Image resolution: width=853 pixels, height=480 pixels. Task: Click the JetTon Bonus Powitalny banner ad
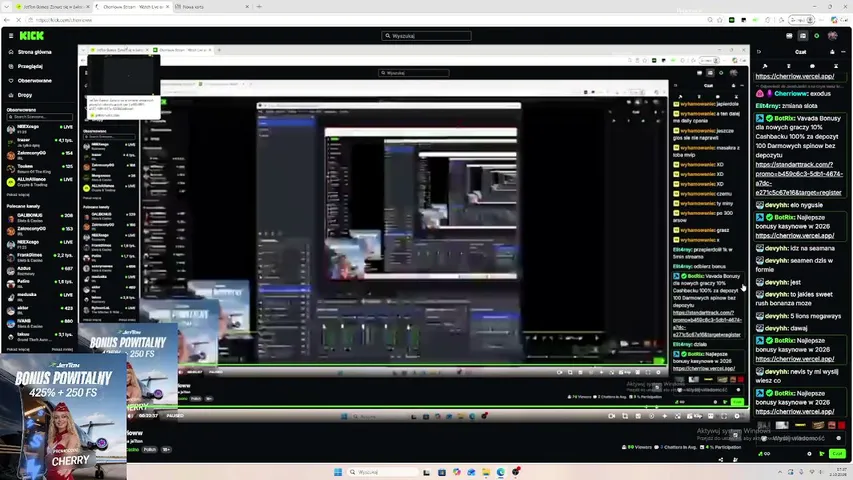[63, 416]
